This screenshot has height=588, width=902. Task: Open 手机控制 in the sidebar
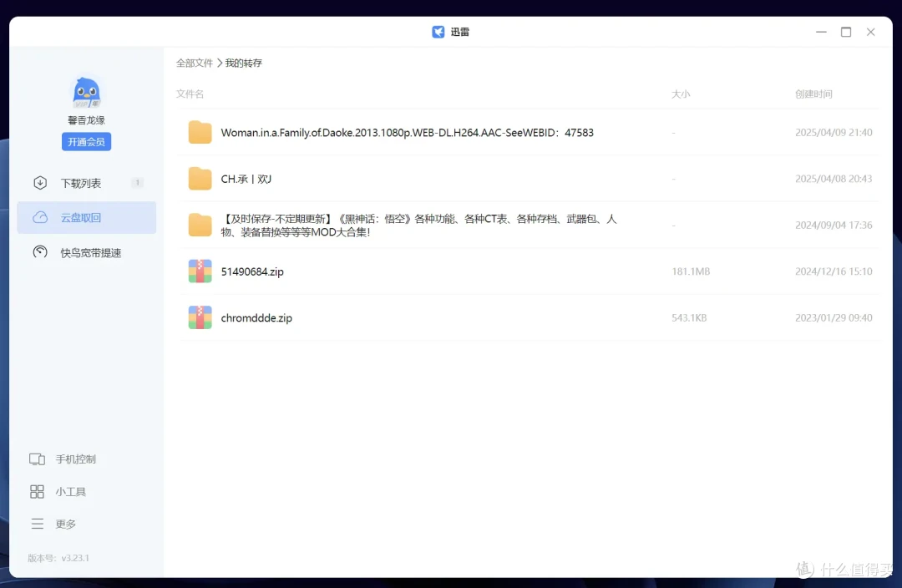coord(75,459)
